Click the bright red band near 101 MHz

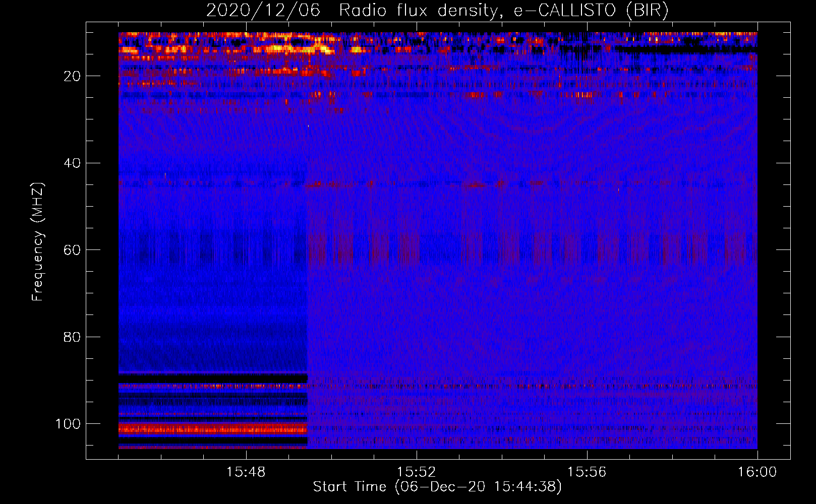click(x=213, y=429)
